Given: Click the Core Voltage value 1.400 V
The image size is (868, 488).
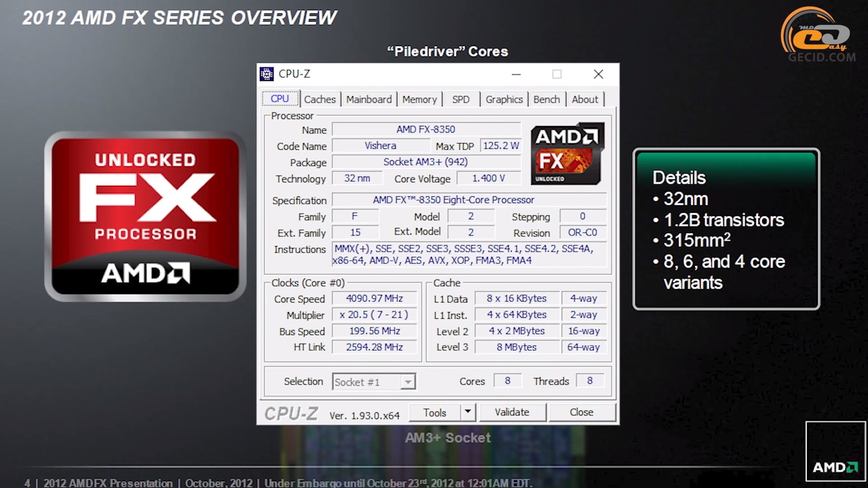Looking at the screenshot, I should point(488,178).
